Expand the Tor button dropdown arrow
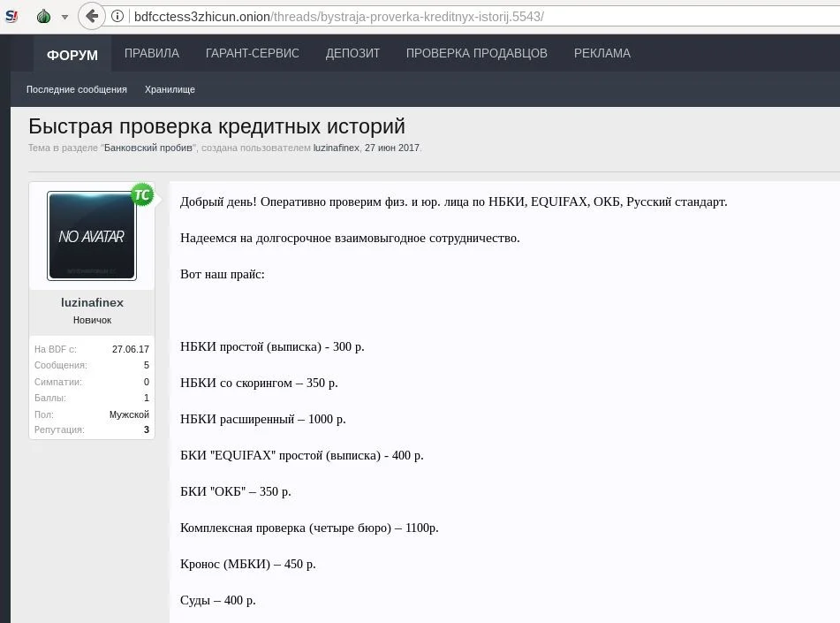The height and width of the screenshot is (623, 840). coord(64,17)
